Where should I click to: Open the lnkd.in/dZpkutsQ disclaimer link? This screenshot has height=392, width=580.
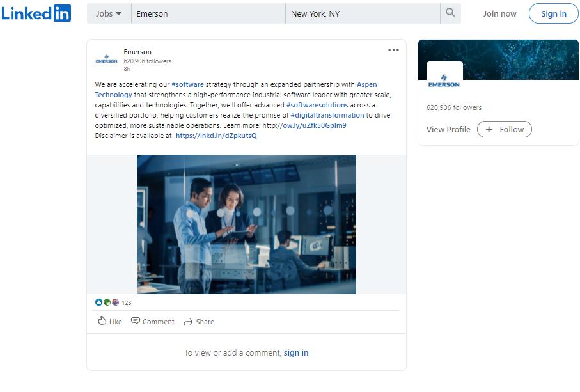216,136
